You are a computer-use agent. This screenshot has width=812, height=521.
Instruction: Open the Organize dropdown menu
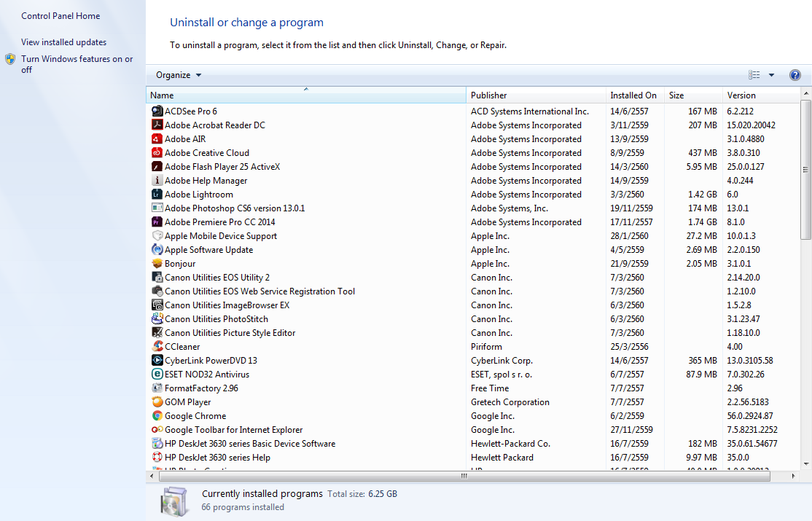[x=178, y=75]
